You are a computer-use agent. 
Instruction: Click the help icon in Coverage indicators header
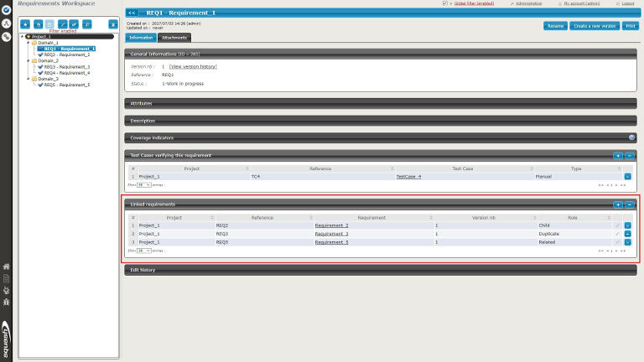tap(631, 137)
